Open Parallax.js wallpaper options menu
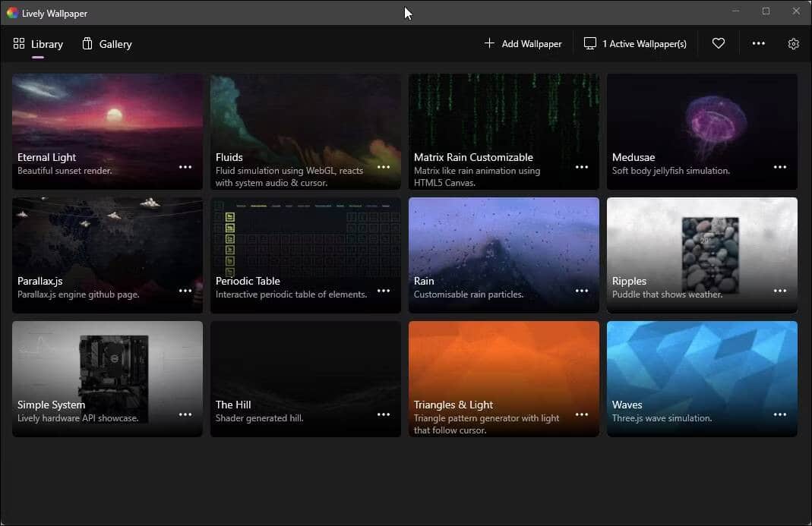The height and width of the screenshot is (526, 812). click(x=185, y=290)
